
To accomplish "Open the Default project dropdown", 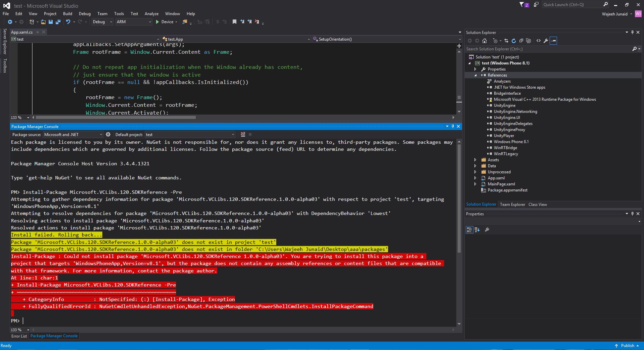I will click(189, 134).
